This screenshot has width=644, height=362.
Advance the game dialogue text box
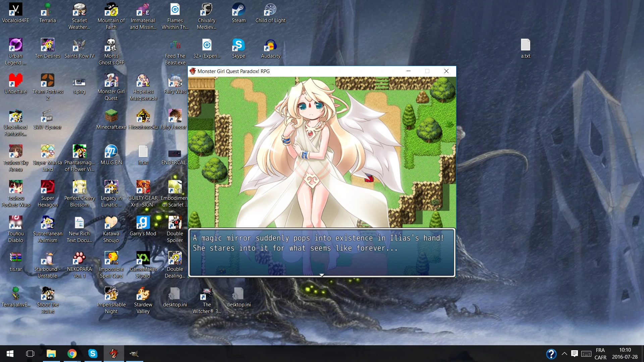322,253
